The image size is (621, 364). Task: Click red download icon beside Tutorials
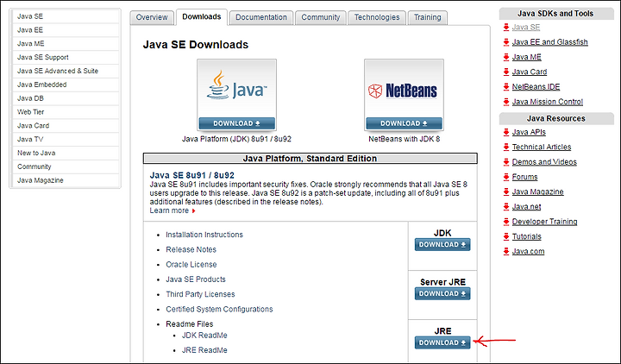[505, 236]
